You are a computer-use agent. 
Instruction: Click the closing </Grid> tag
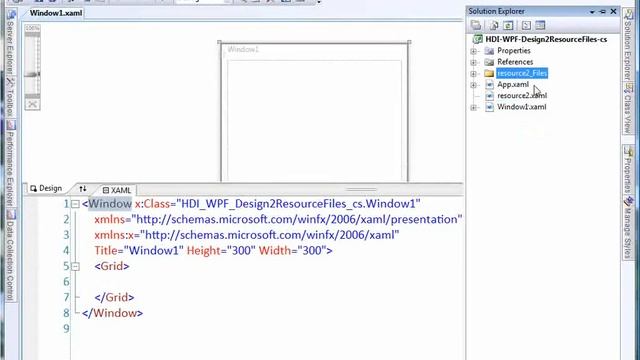coord(114,298)
